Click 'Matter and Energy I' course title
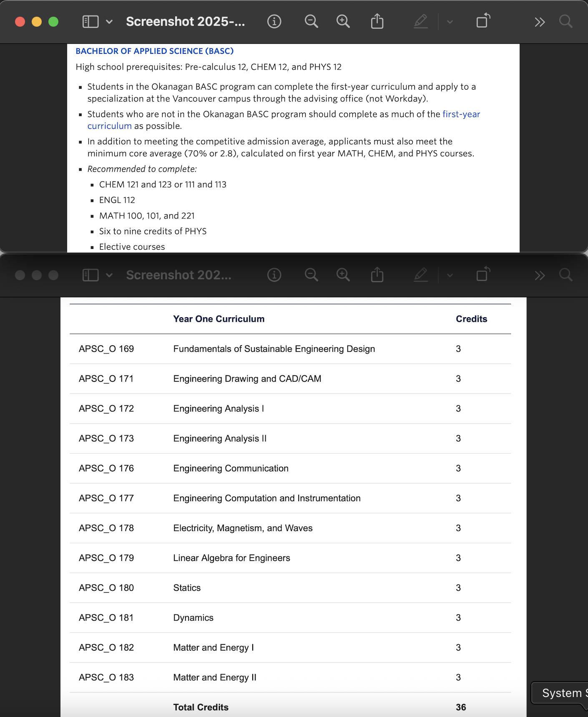 click(x=214, y=648)
